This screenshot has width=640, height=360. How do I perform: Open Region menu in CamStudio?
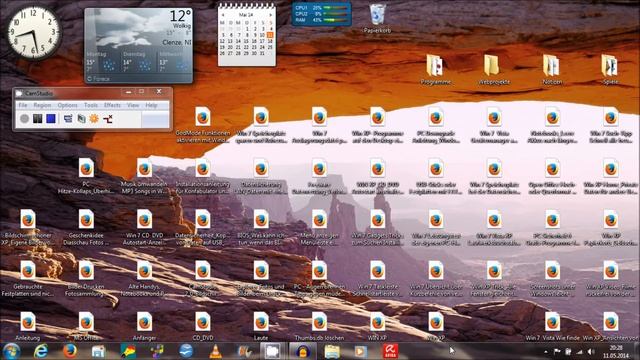(x=42, y=105)
